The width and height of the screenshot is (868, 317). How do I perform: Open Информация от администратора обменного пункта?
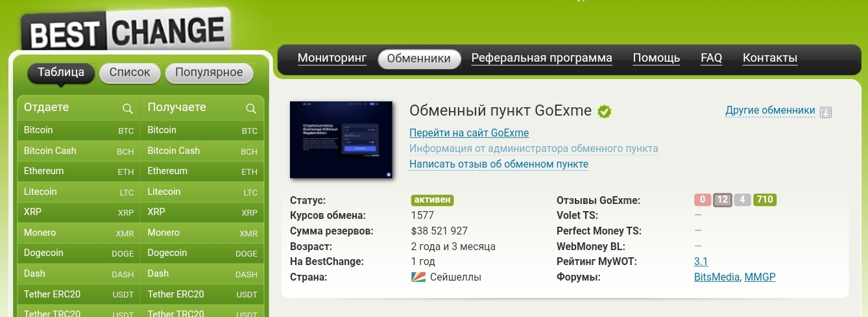click(534, 149)
